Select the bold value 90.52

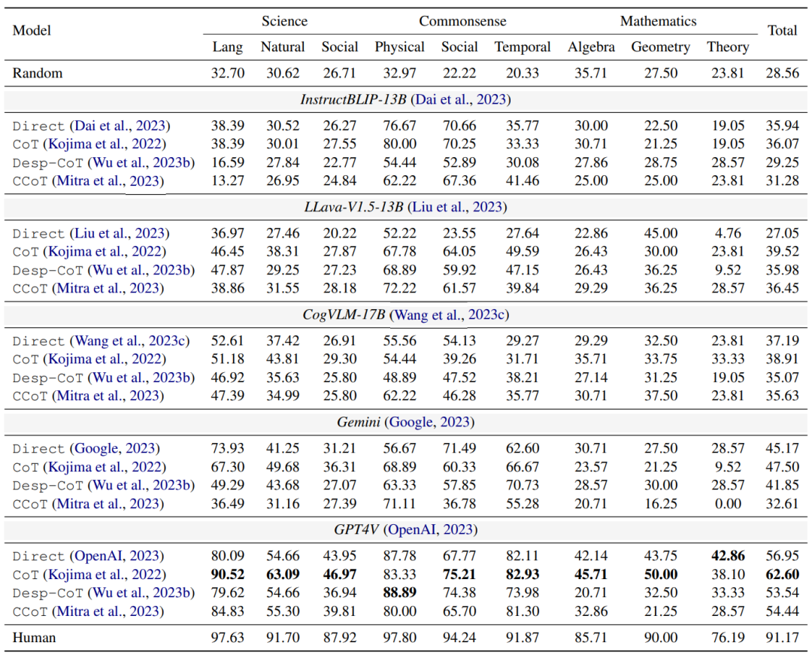tap(227, 574)
